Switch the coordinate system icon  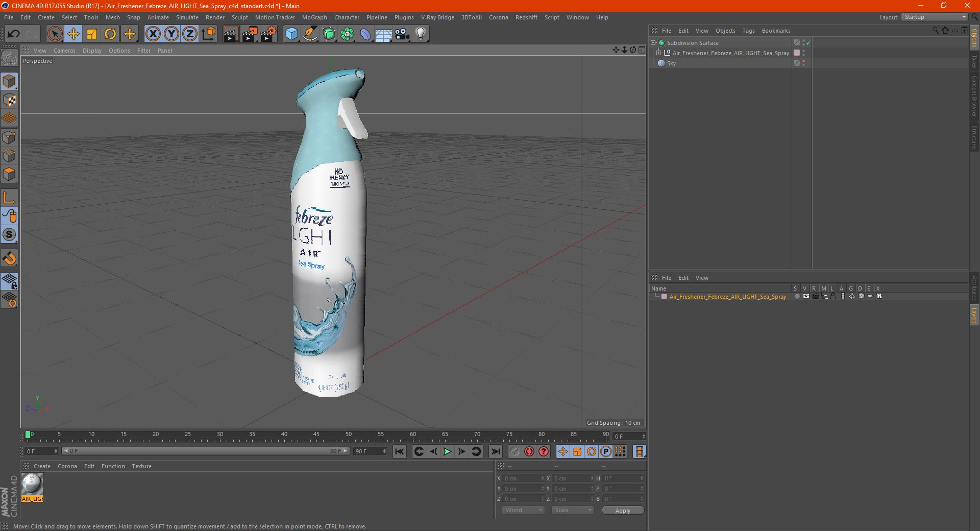(x=209, y=34)
